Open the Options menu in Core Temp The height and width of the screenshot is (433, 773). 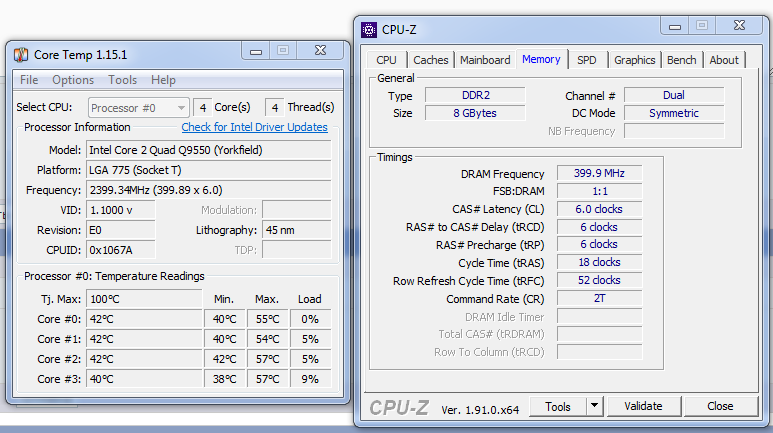pyautogui.click(x=73, y=80)
